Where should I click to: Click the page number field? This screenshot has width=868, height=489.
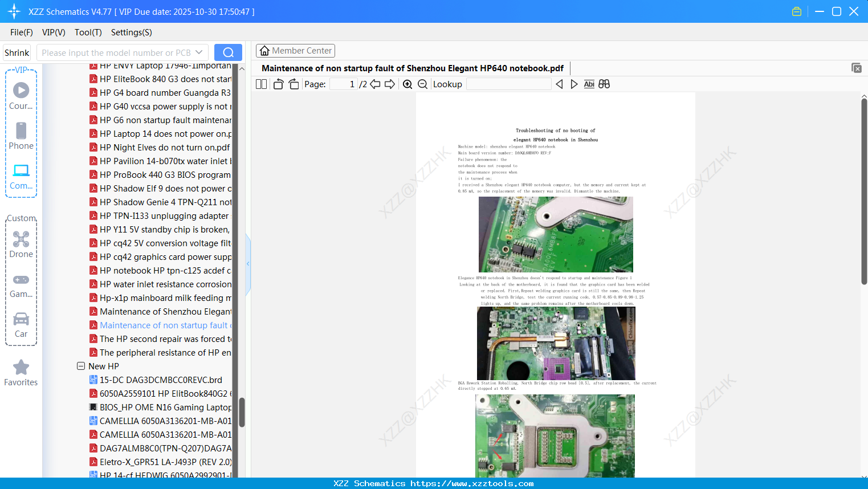(x=344, y=84)
